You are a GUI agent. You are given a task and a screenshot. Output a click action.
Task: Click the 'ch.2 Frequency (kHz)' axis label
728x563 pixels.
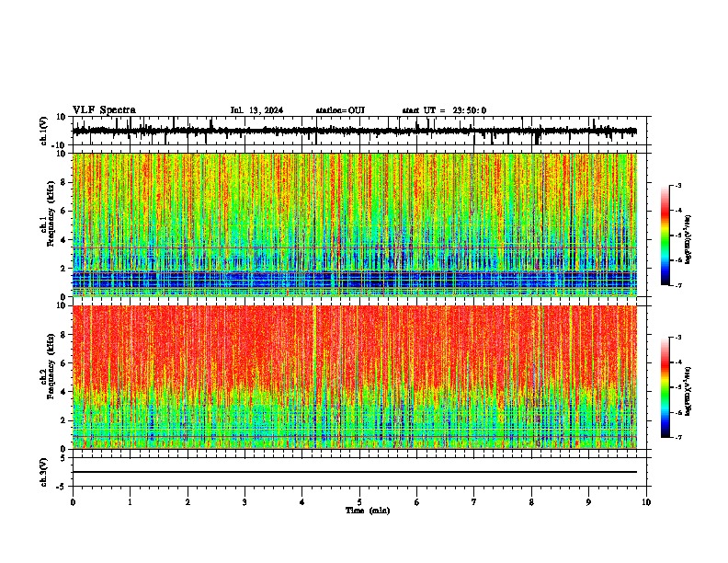tap(48, 366)
